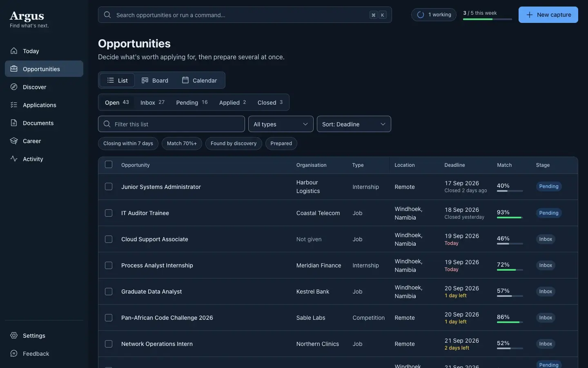Apply the 'Closing within 7 days' filter chip
Screen dimensions: 588x368
128,144
